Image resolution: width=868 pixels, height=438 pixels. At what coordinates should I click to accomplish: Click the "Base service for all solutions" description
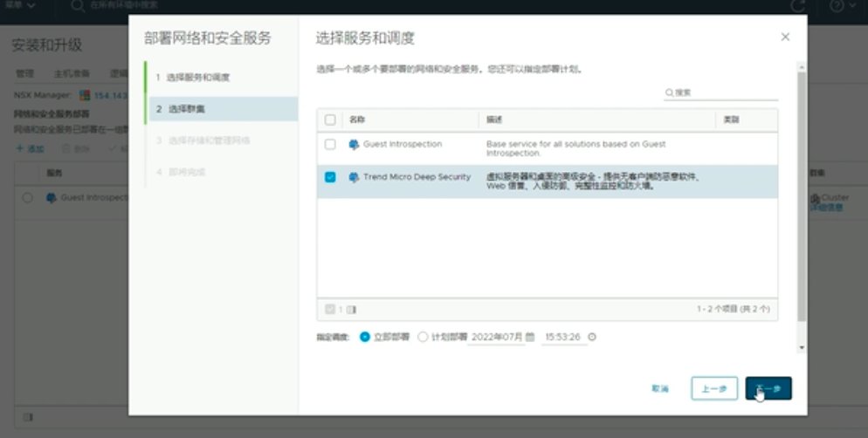point(575,148)
